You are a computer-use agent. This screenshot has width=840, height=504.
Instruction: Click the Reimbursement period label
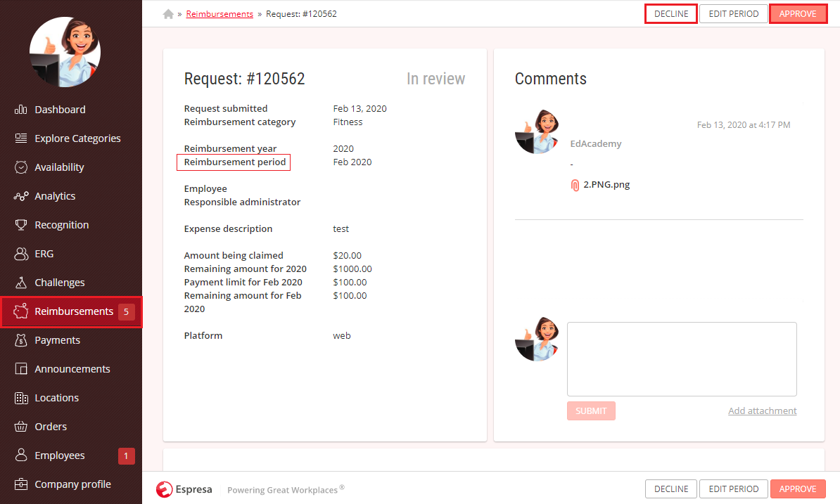pyautogui.click(x=235, y=162)
